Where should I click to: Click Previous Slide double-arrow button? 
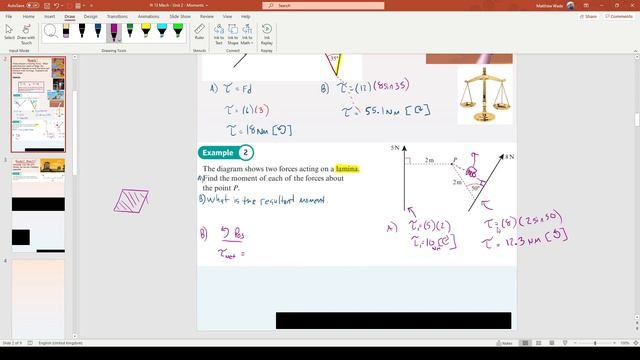click(637, 322)
